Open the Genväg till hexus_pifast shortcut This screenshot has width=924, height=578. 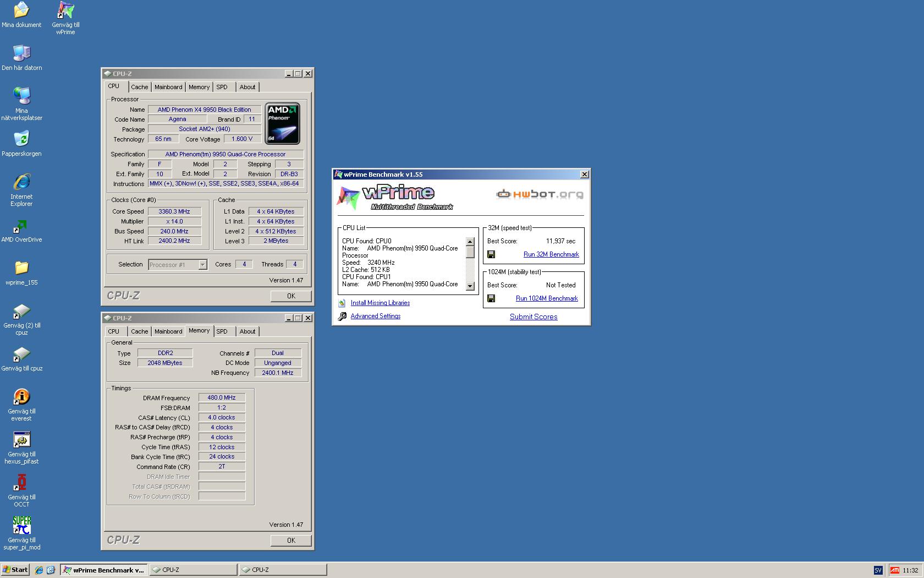pos(21,448)
